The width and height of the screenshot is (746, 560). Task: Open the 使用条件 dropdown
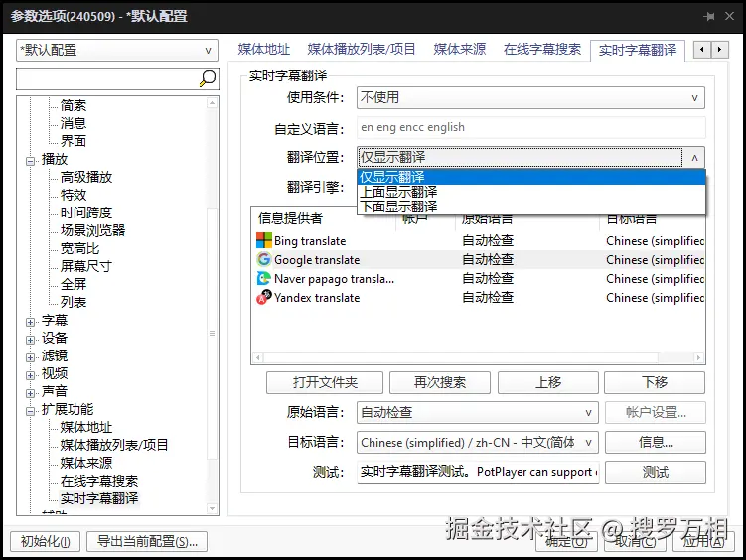coord(530,98)
